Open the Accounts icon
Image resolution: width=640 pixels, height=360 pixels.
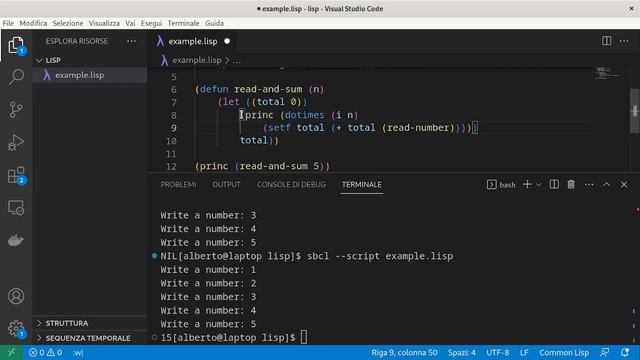(16, 296)
